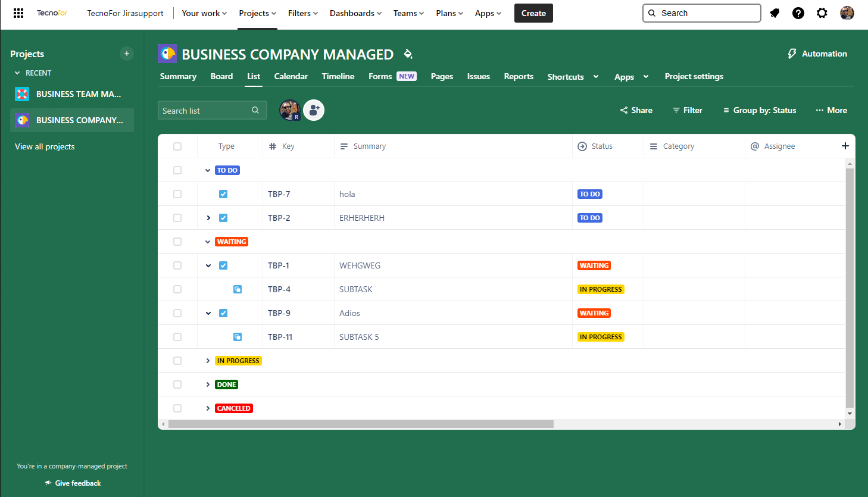Image resolution: width=868 pixels, height=497 pixels.
Task: Click into the Search list field
Action: (x=205, y=111)
